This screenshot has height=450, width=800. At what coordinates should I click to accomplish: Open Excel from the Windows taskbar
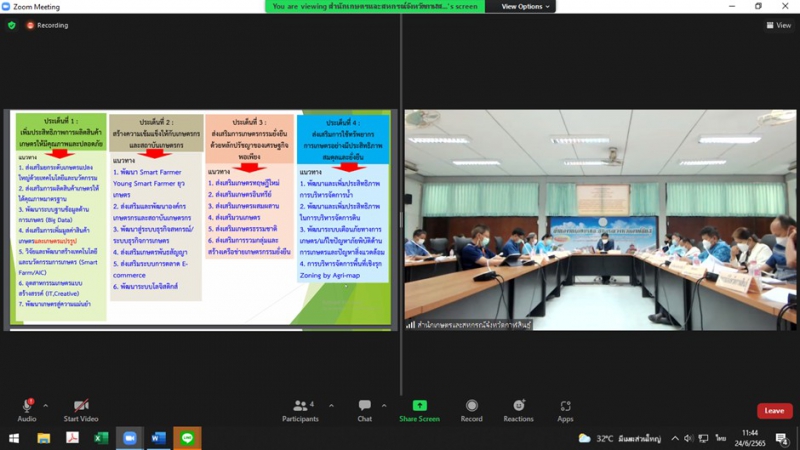[101, 438]
